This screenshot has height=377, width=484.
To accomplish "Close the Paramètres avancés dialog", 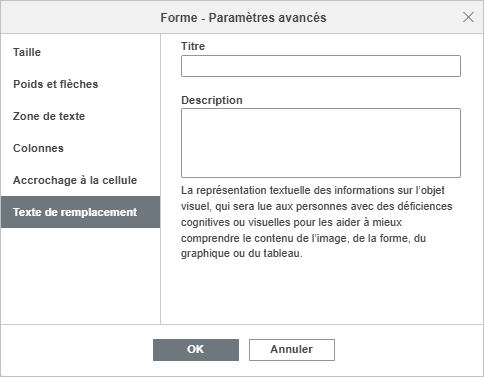I will coord(468,17).
